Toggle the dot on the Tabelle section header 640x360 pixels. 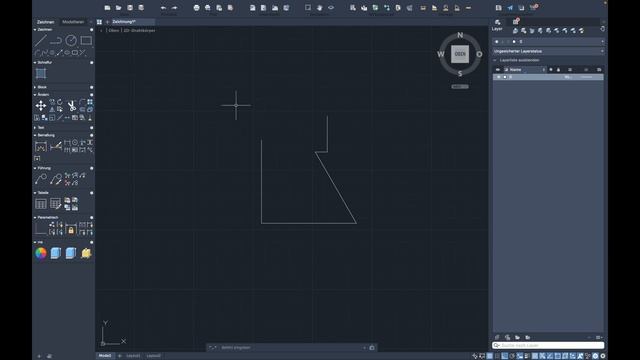pos(91,193)
